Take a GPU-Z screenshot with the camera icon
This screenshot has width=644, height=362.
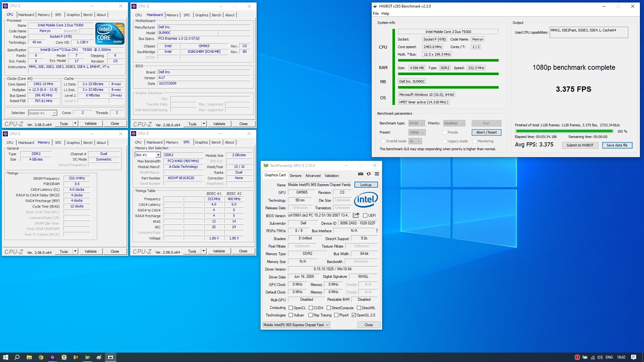360,174
